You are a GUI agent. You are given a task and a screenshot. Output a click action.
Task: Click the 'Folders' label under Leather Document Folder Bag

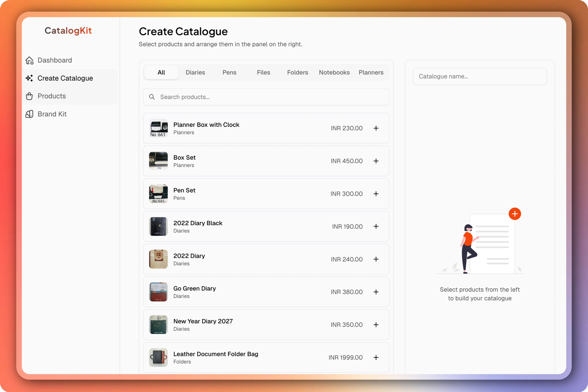pos(182,362)
